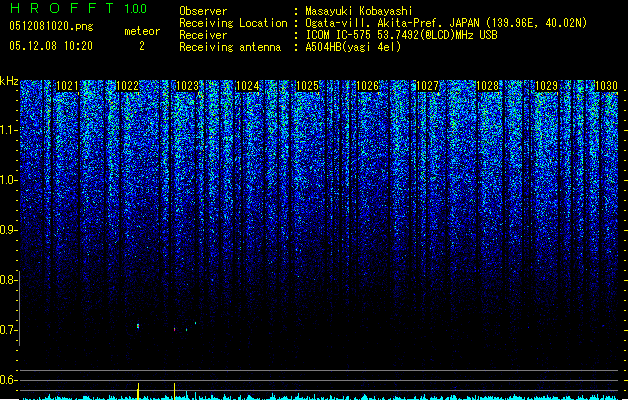The height and width of the screenshot is (400, 629).
Task: Click the Receiving Location label
Action: (233, 23)
